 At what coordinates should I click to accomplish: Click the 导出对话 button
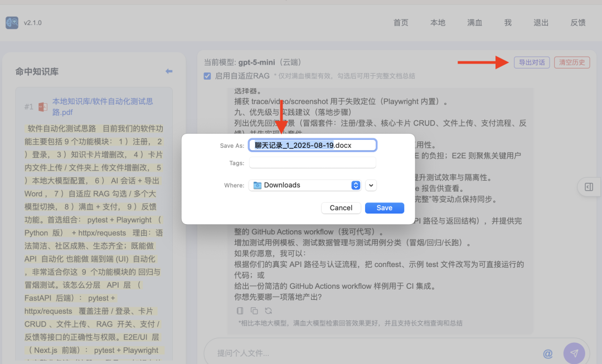pyautogui.click(x=532, y=62)
